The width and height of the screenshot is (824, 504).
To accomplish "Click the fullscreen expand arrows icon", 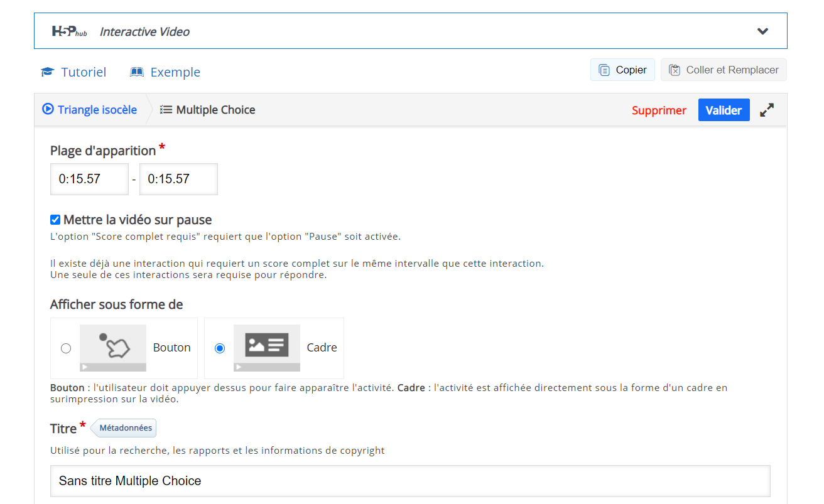I will coord(767,110).
